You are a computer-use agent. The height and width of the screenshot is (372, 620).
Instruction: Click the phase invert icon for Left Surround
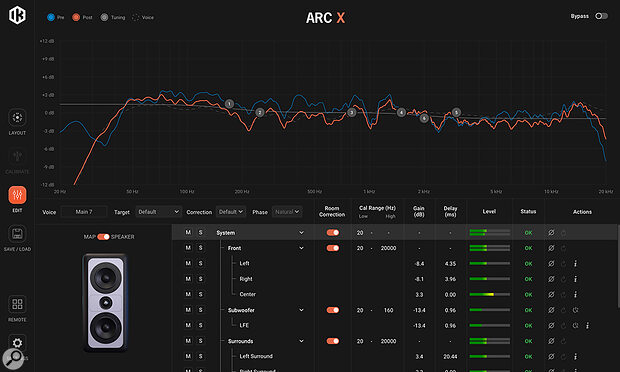551,357
